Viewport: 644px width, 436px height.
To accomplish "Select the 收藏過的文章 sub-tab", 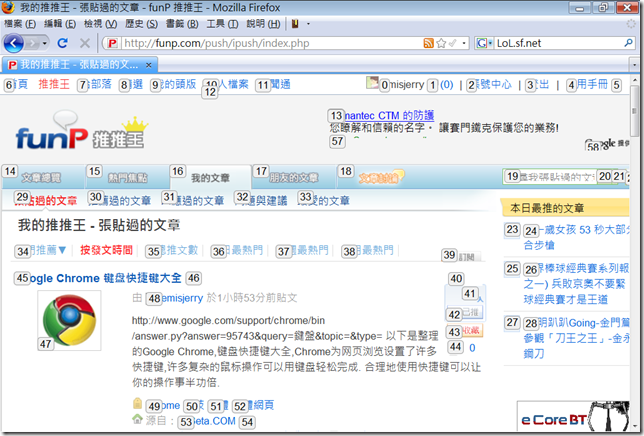I will [193, 200].
